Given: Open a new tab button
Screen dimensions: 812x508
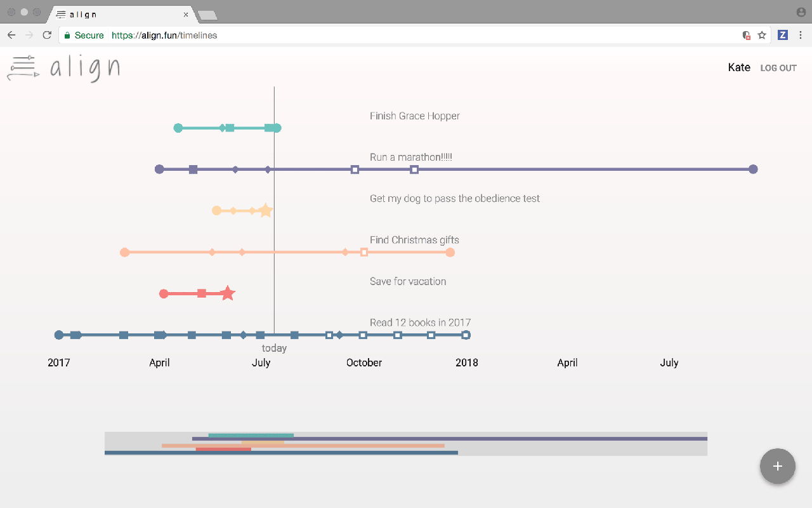Looking at the screenshot, I should point(207,15).
